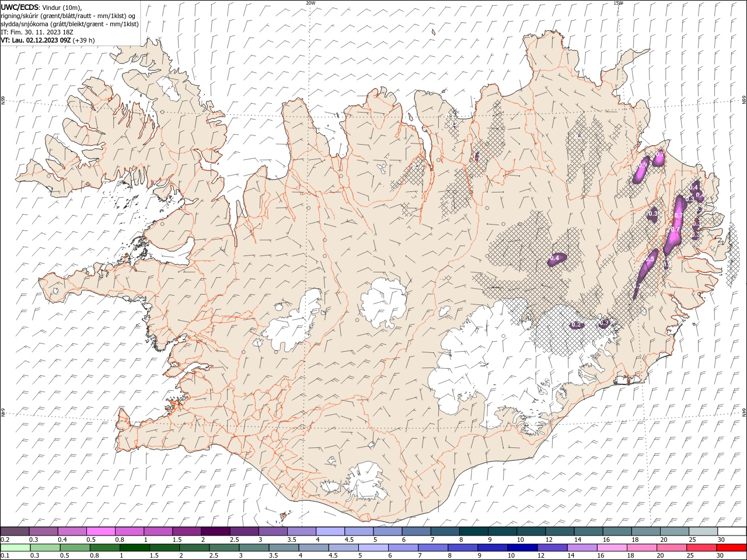This screenshot has height=560, width=747.
Task: Select the snow legend swatch between 1 and 1.5
Action: (158, 531)
